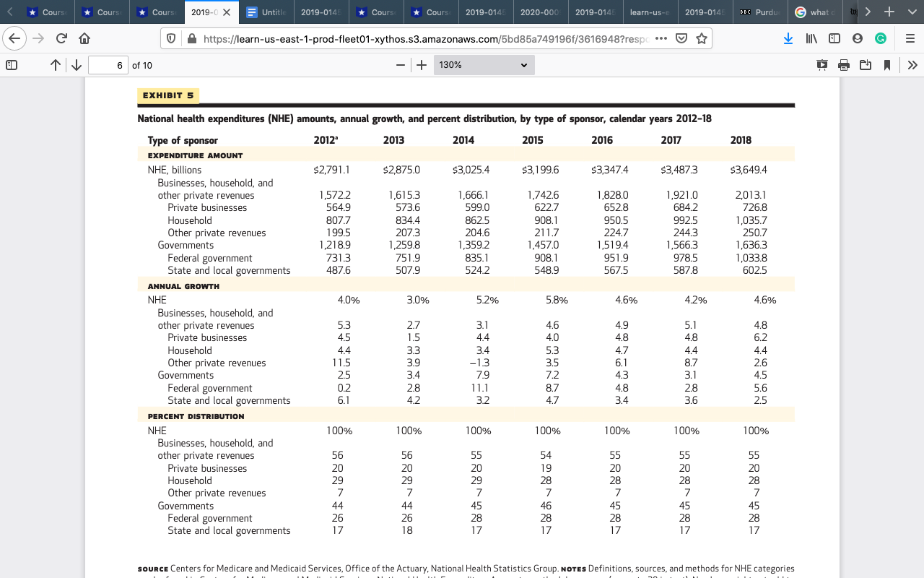Click the PERCENT DISTRIBUTION section heading
Screen dimensions: 924x578
(x=196, y=416)
